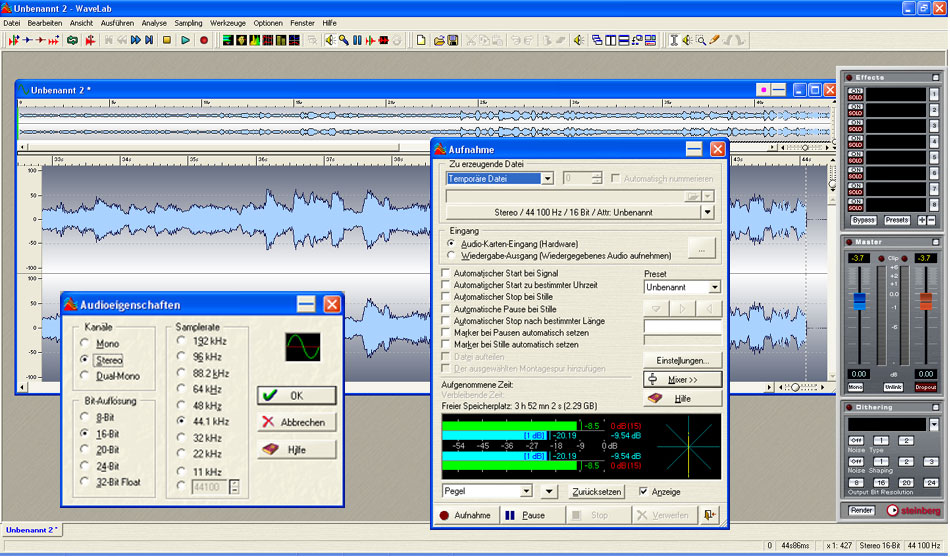Enable Marker bei Stille automatisch setzen
This screenshot has height=557, width=950.
point(446,344)
